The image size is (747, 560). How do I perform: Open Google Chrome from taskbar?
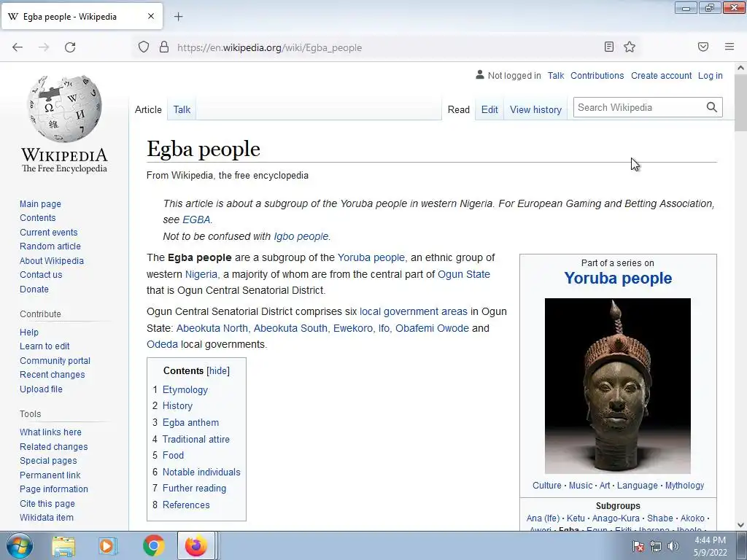point(153,545)
